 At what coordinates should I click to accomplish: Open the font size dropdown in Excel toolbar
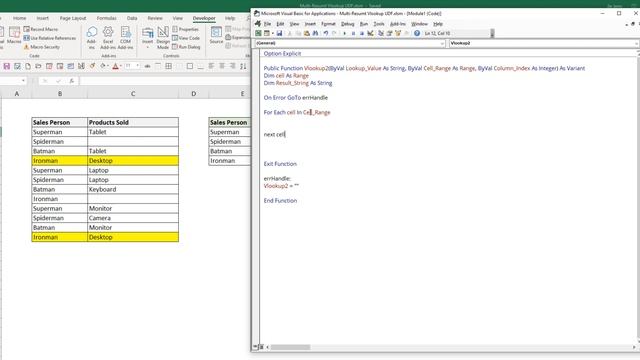[138, 66]
